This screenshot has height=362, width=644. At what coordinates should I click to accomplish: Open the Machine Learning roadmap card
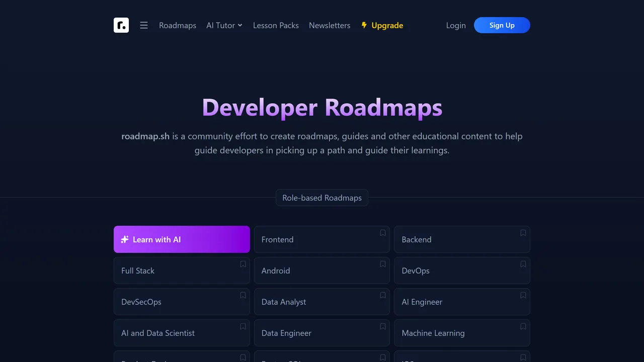click(462, 333)
